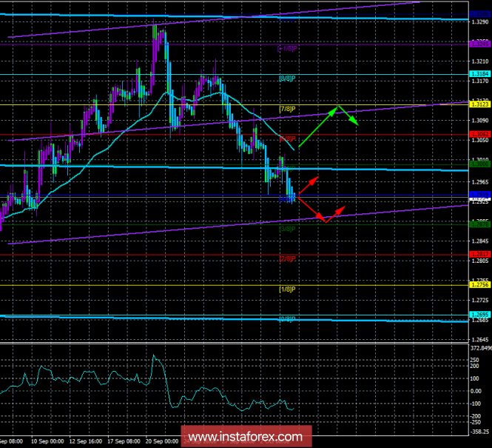Select the blue 1.2939 price tag

pyautogui.click(x=480, y=195)
